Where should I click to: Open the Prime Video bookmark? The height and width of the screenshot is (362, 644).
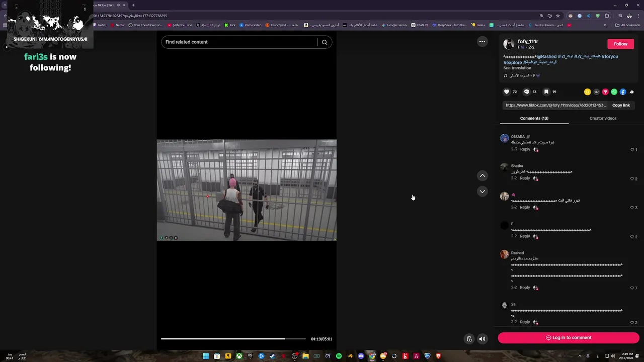click(251, 25)
